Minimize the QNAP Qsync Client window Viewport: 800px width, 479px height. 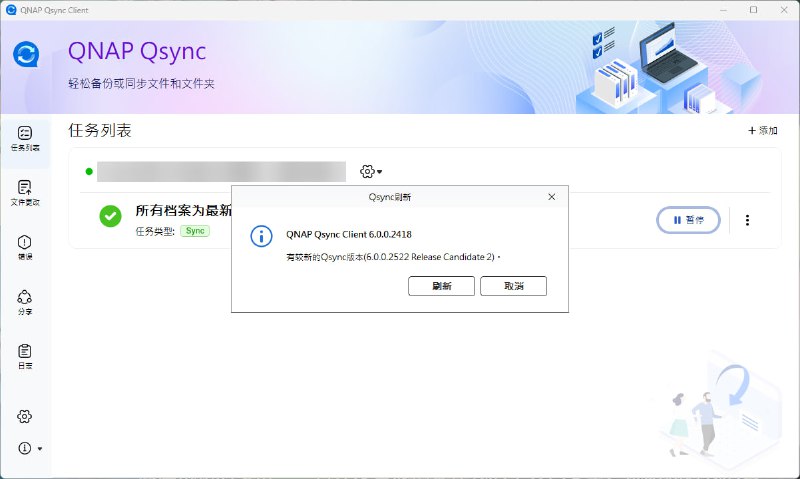coord(723,10)
